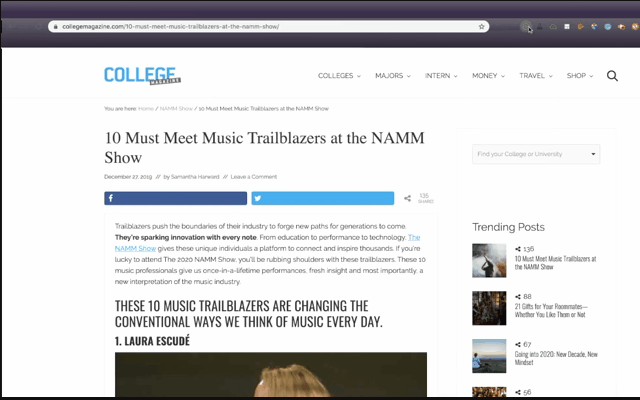The height and width of the screenshot is (400, 640).
Task: Open author Samantha Harward's link
Action: (195, 177)
